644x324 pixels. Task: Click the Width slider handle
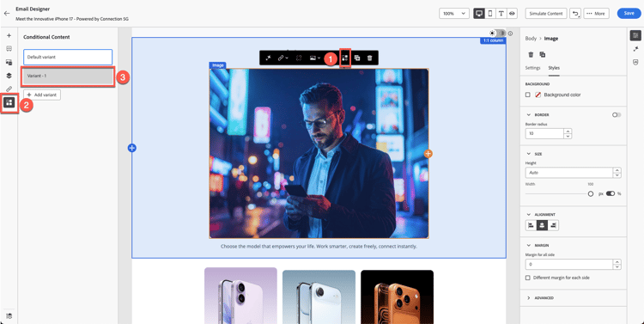(x=591, y=193)
